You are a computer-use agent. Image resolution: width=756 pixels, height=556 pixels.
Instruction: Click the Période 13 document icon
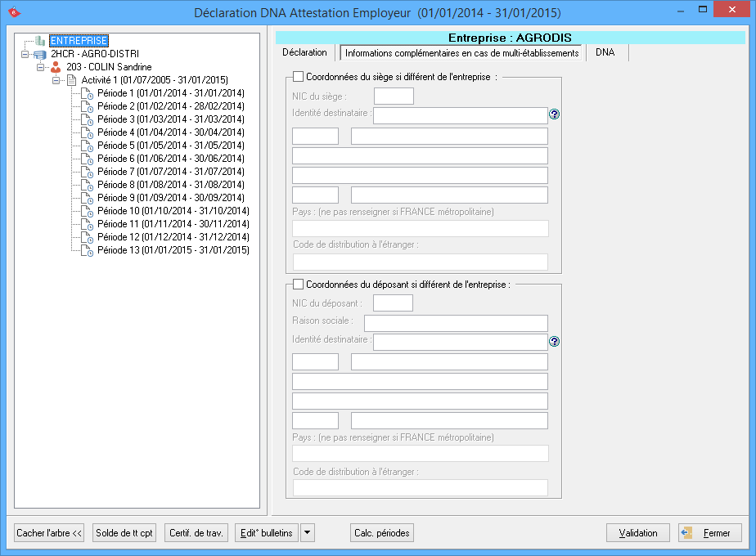87,250
